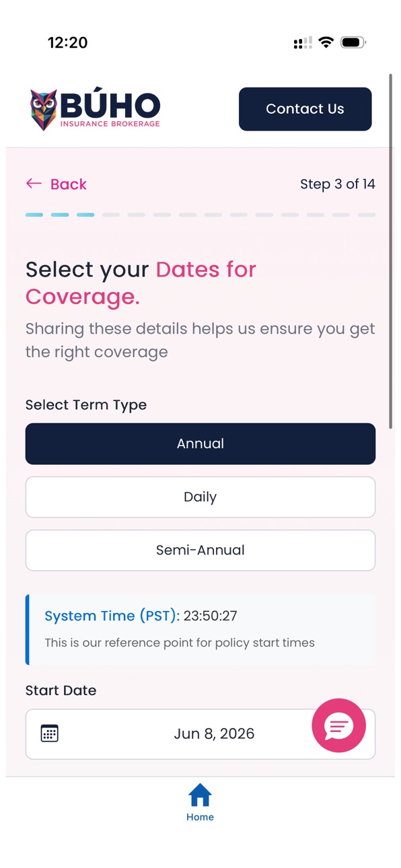Click the page scrollbar on right edge
Image resolution: width=401 pixels, height=868 pixels.
coord(390,251)
